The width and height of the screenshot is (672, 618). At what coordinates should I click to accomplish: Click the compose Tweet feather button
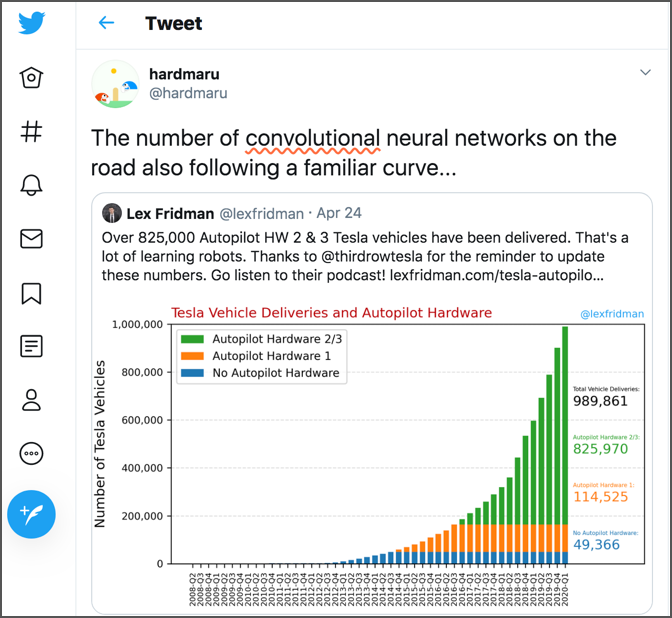(x=31, y=514)
